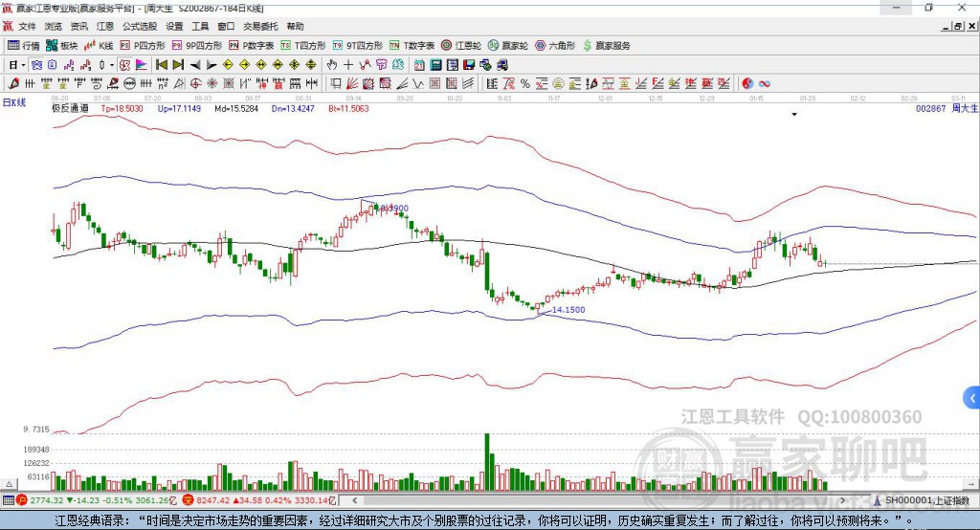Image resolution: width=980 pixels, height=530 pixels.
Task: Click the 深 Shenzhen index status icon
Action: [x=189, y=500]
